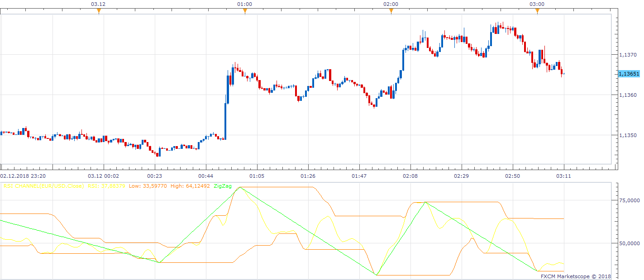Click the 01:05 time axis label
Image resolution: width=644 pixels, height=280 pixels.
click(x=257, y=176)
